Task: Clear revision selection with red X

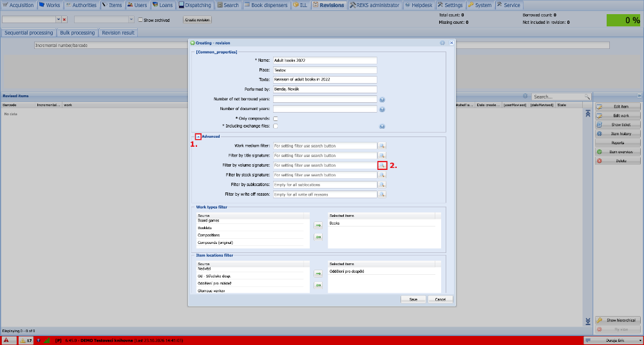Action: (64, 20)
